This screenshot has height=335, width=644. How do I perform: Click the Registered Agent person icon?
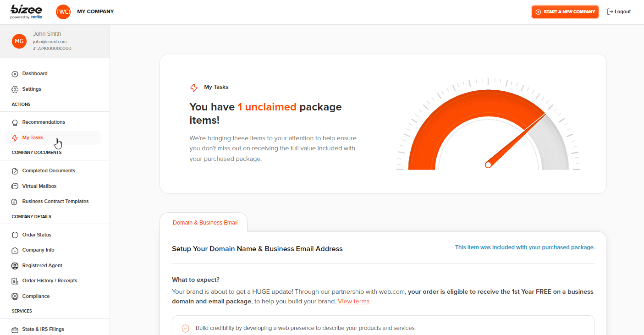pos(15,266)
